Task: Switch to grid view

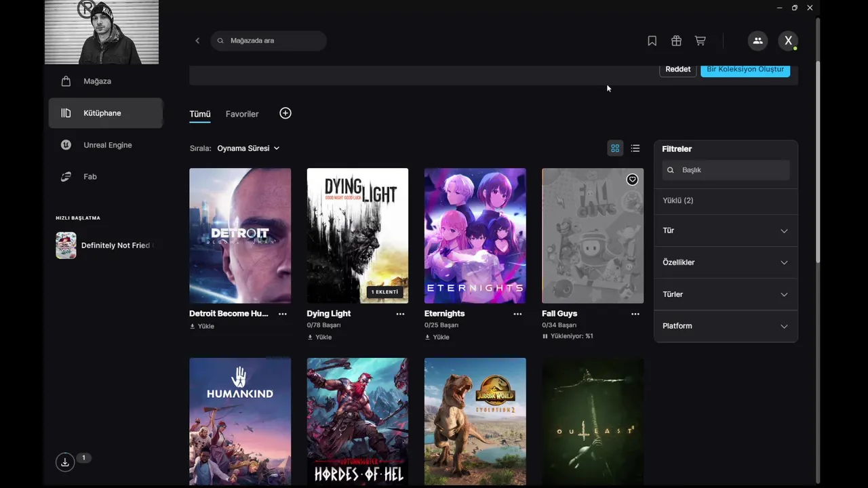Action: [x=615, y=148]
